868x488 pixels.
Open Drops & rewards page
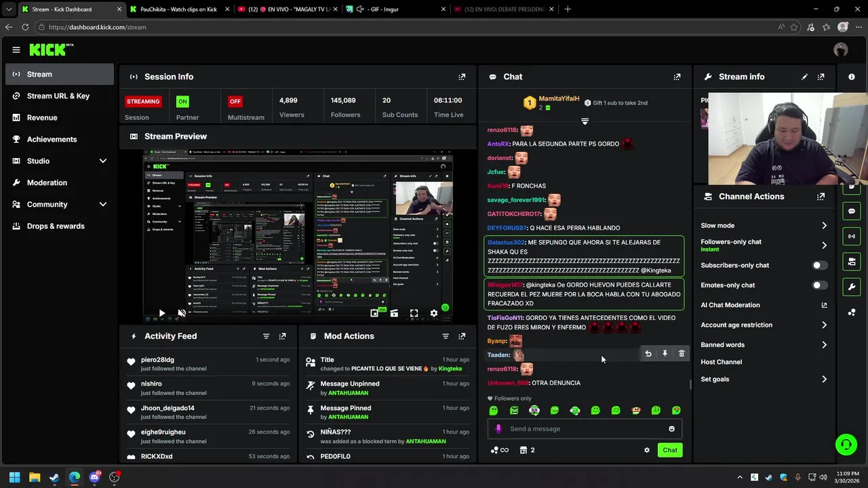pos(60,226)
